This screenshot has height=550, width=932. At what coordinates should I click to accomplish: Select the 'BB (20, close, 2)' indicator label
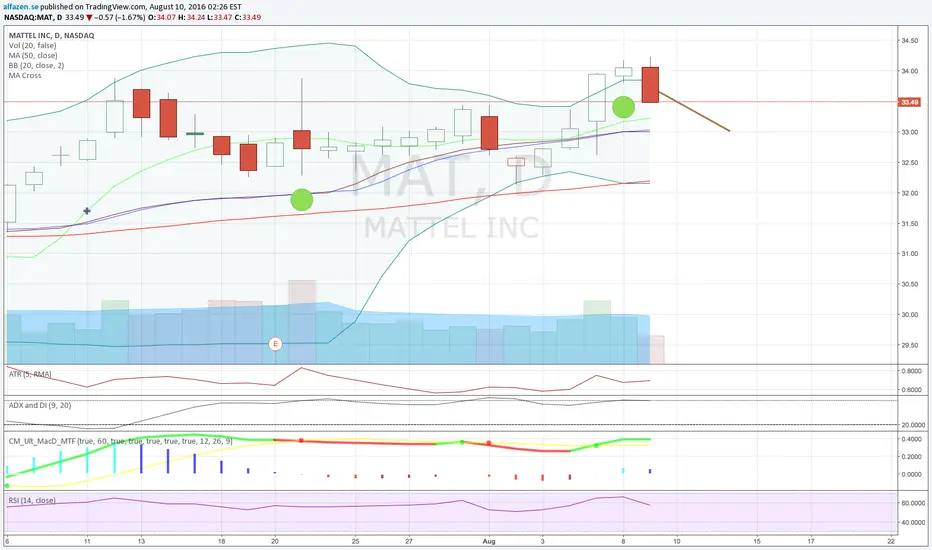point(36,65)
